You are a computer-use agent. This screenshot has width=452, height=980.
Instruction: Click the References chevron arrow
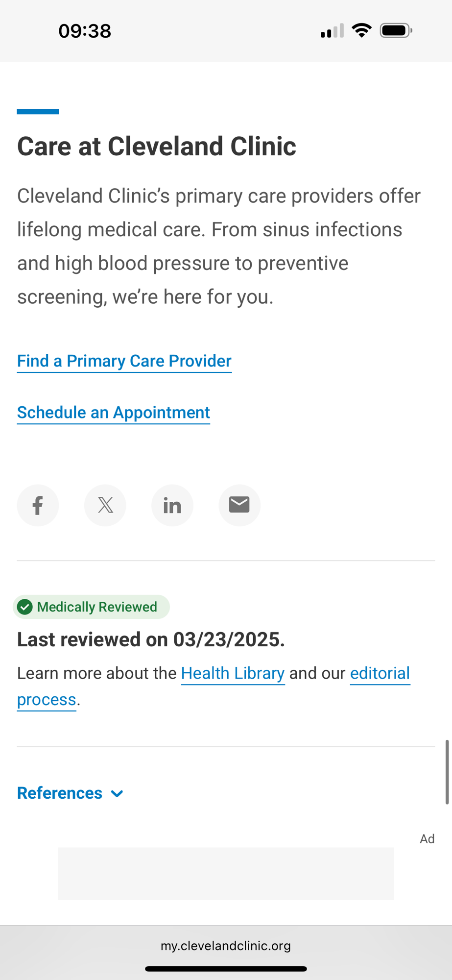click(x=117, y=794)
